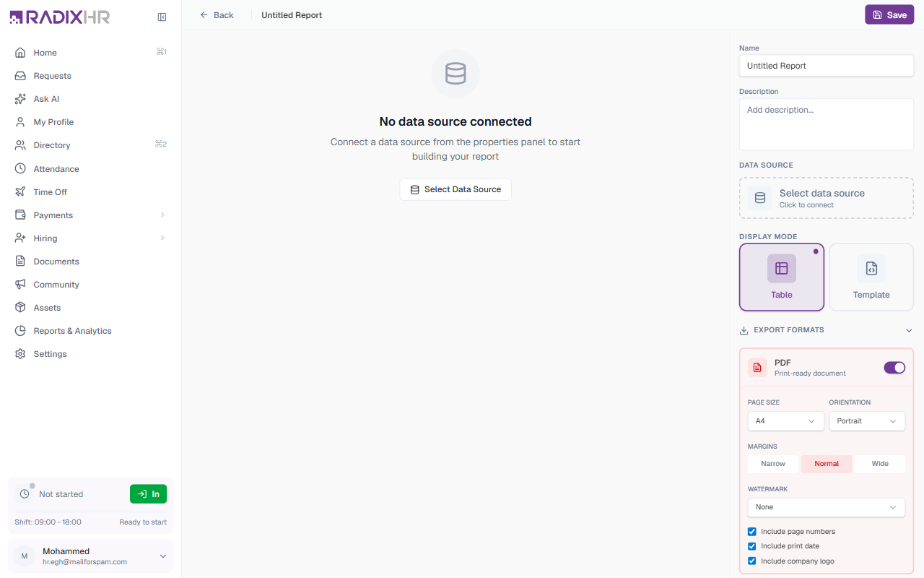
Task: Click the Assets box icon
Action: 20,307
